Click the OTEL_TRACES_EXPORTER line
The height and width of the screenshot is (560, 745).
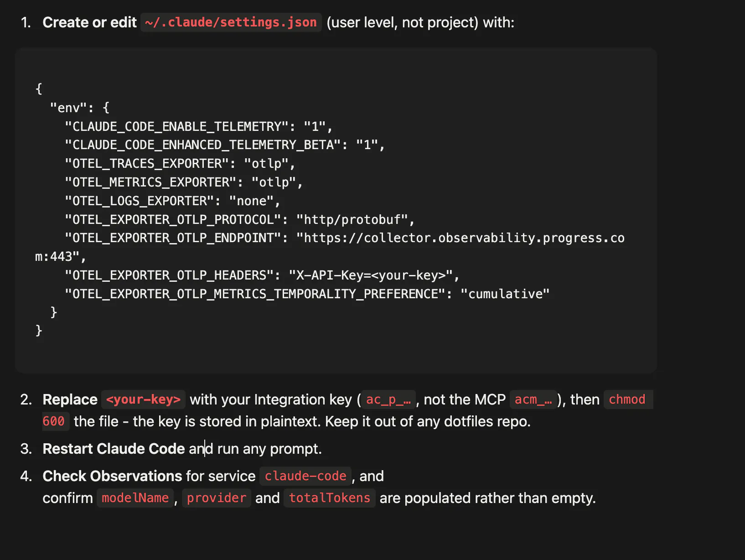click(180, 164)
